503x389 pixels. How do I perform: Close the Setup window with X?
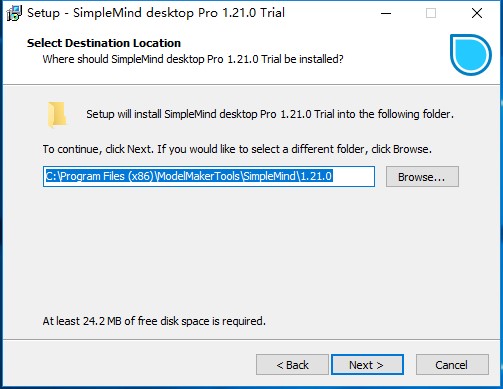click(x=477, y=13)
